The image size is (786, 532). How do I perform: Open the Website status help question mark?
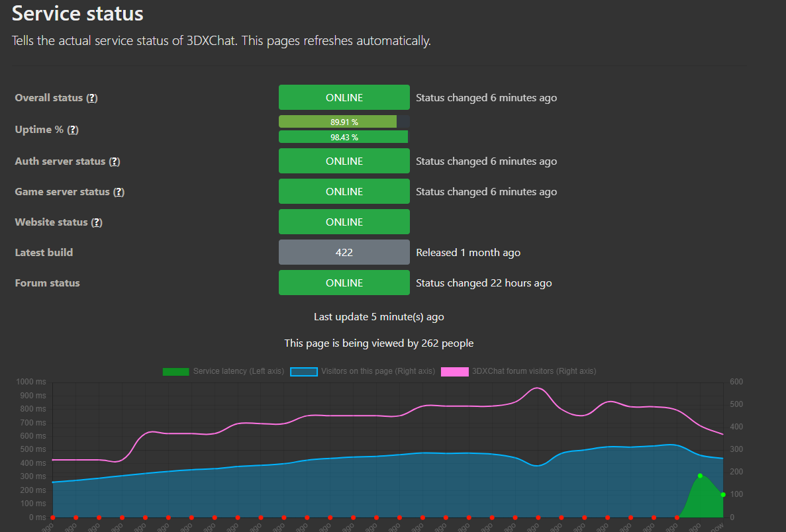(97, 222)
